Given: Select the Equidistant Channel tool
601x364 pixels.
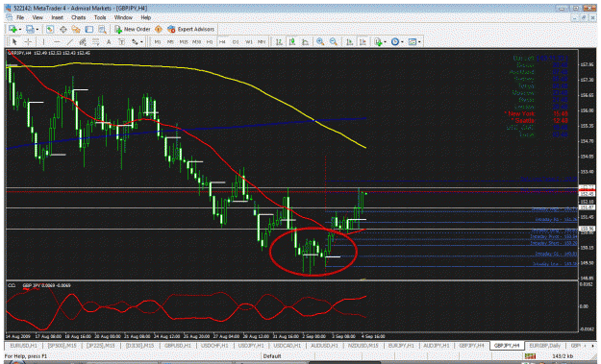Looking at the screenshot, I should 83,41.
